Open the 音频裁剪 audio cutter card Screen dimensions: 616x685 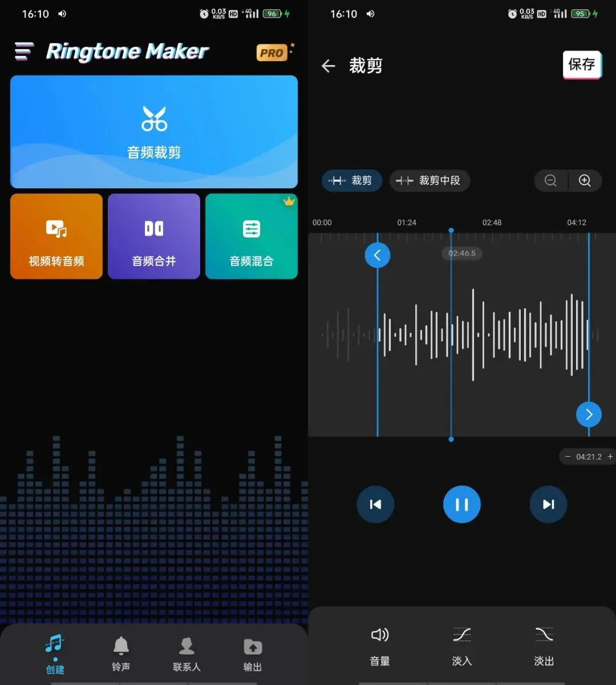(154, 132)
